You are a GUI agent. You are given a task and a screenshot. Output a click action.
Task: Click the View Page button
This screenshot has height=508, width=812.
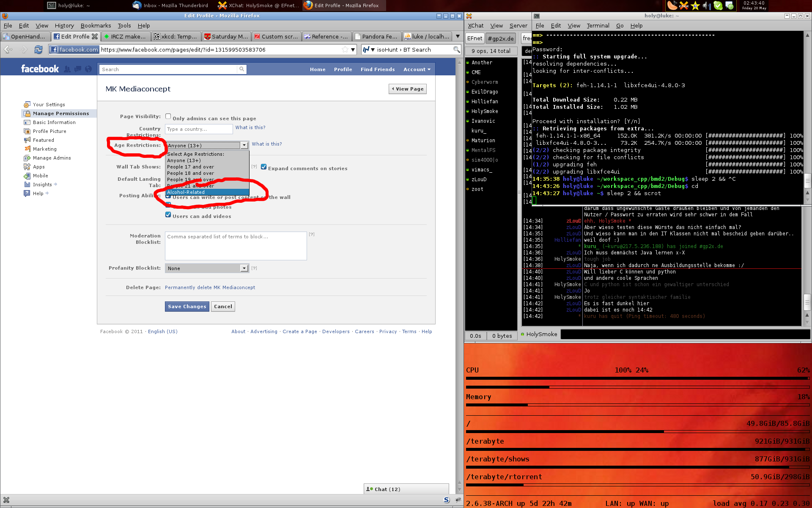[408, 89]
